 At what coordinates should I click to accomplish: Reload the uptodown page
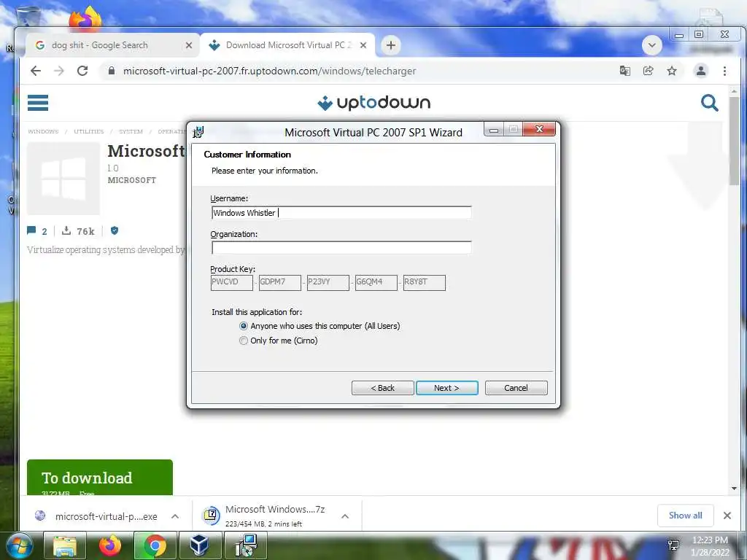[x=82, y=71]
